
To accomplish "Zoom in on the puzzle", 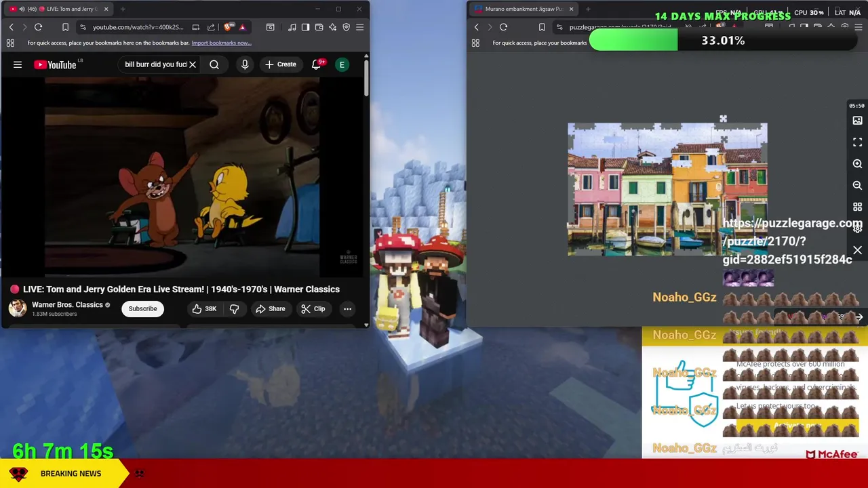I will [857, 164].
